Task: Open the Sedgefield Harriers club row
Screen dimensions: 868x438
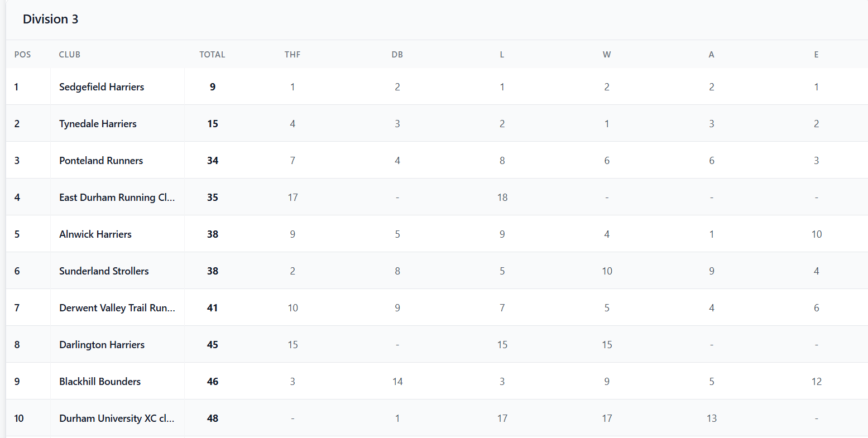Action: (x=102, y=87)
